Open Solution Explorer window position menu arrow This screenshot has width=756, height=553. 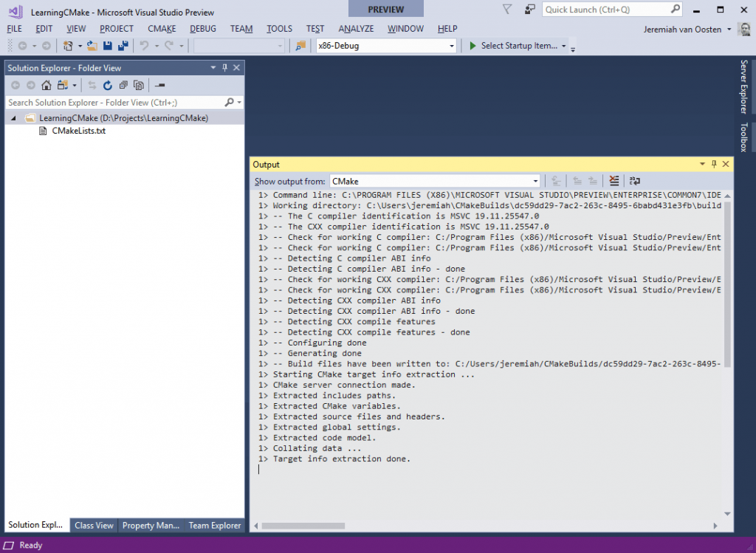[213, 67]
